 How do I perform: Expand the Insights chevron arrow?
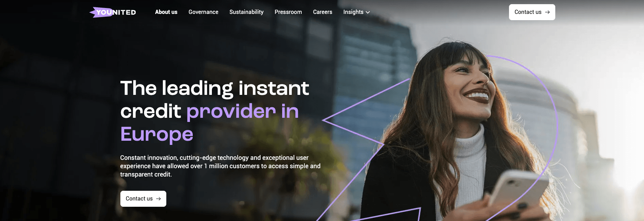tap(368, 13)
